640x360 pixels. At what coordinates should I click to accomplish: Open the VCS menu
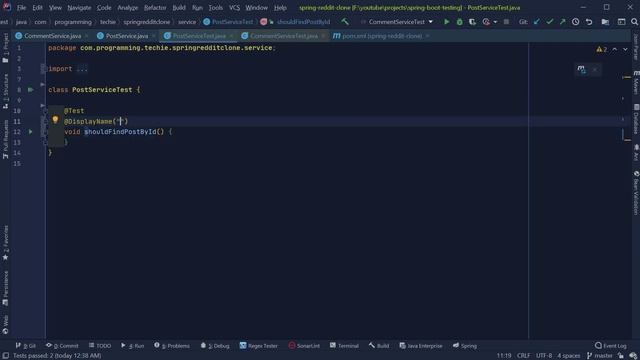point(234,8)
